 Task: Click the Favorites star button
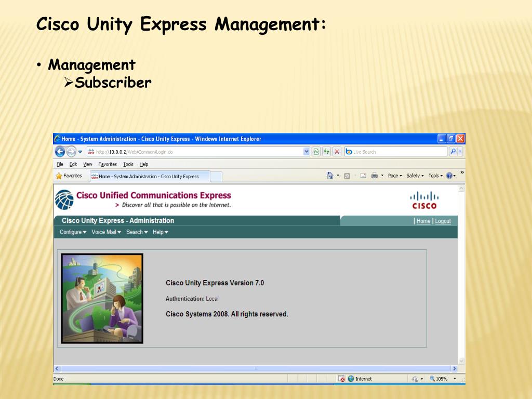(69, 176)
